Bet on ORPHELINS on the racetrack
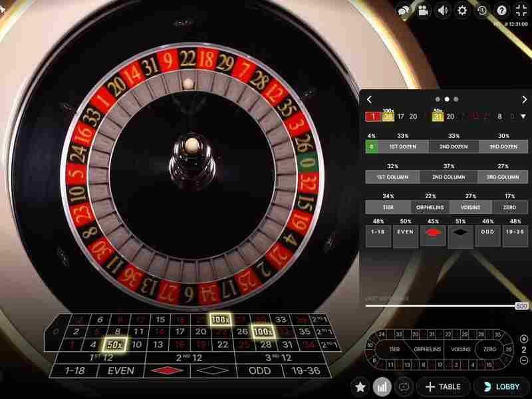Screen dimensions: 532x399 (427, 349)
